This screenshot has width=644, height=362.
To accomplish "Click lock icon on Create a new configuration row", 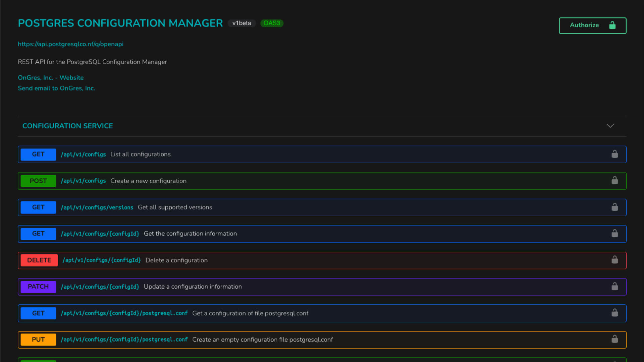I will [x=614, y=180].
